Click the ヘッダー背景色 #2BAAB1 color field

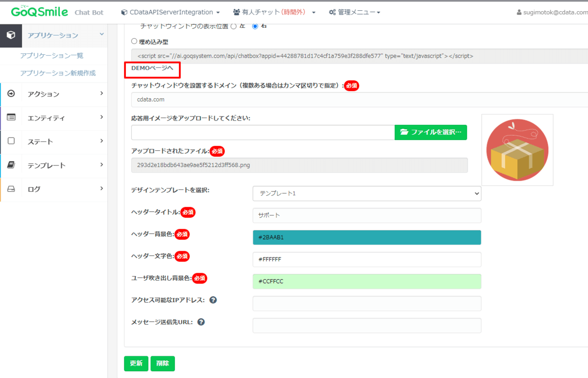point(367,237)
